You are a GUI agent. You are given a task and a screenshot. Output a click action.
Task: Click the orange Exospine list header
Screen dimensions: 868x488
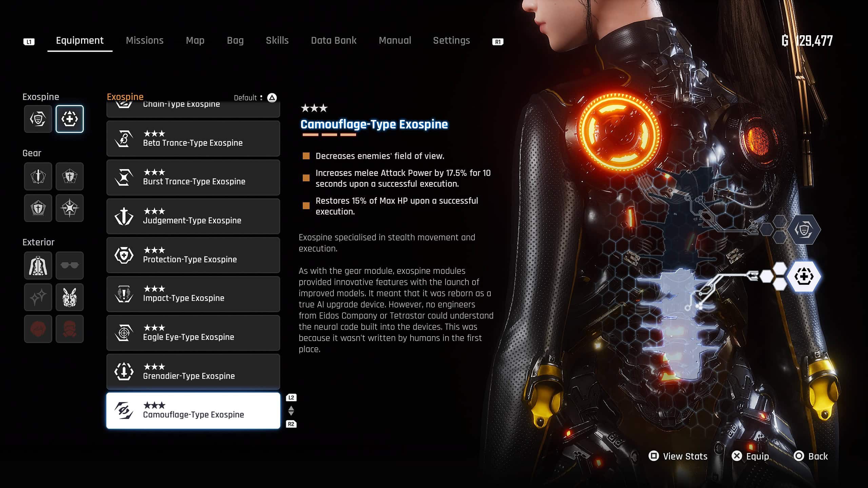pyautogui.click(x=125, y=97)
